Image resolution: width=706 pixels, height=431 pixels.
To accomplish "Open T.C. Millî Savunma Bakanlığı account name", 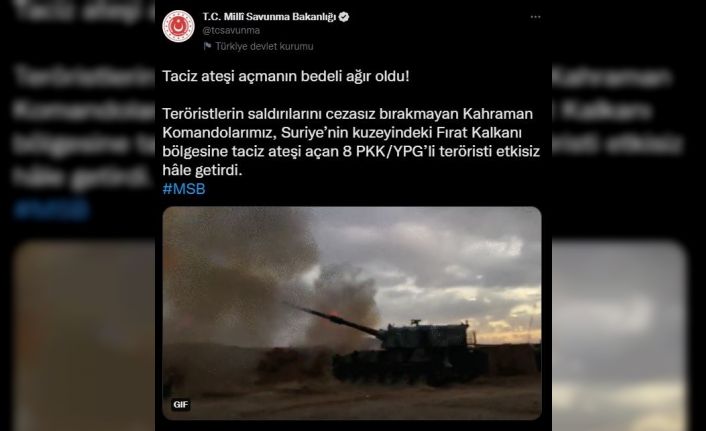I will pyautogui.click(x=269, y=17).
